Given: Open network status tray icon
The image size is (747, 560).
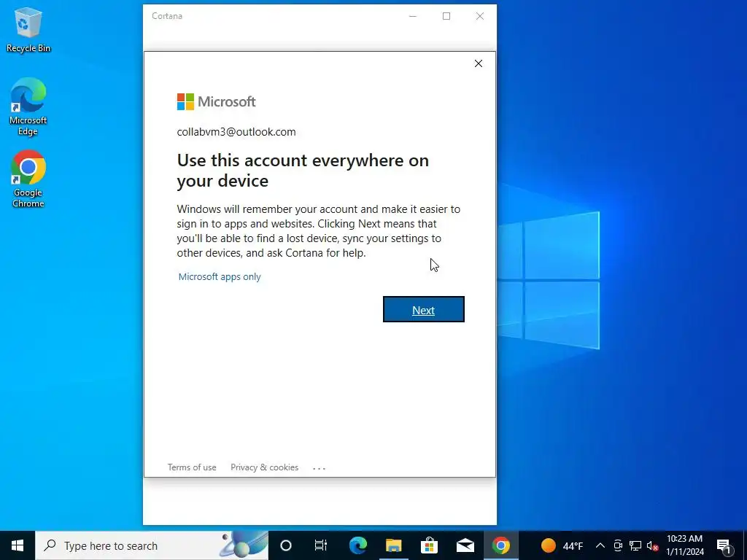Looking at the screenshot, I should coord(635,545).
